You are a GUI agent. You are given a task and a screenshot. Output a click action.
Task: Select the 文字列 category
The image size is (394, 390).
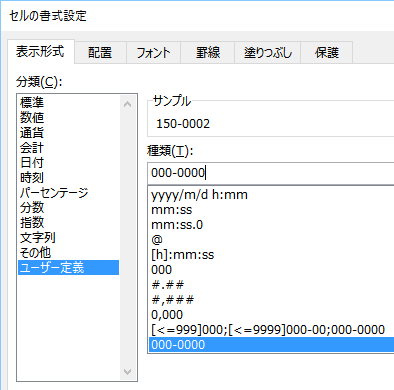pos(68,238)
